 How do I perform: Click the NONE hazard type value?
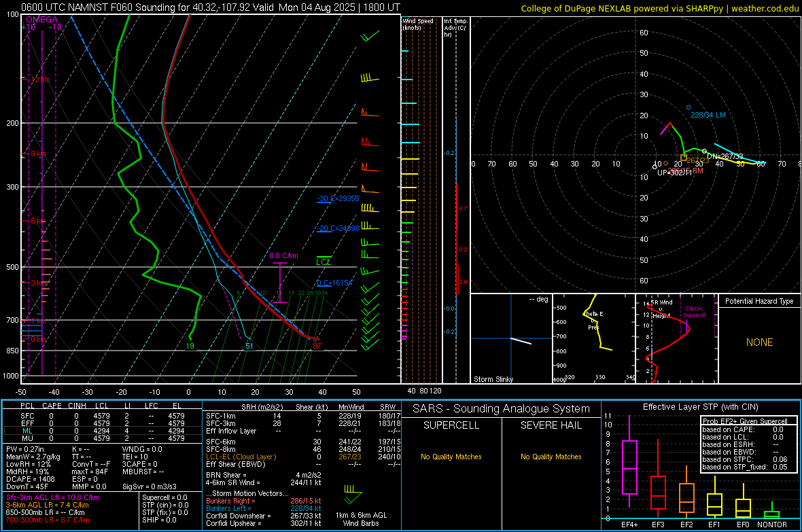pos(760,342)
